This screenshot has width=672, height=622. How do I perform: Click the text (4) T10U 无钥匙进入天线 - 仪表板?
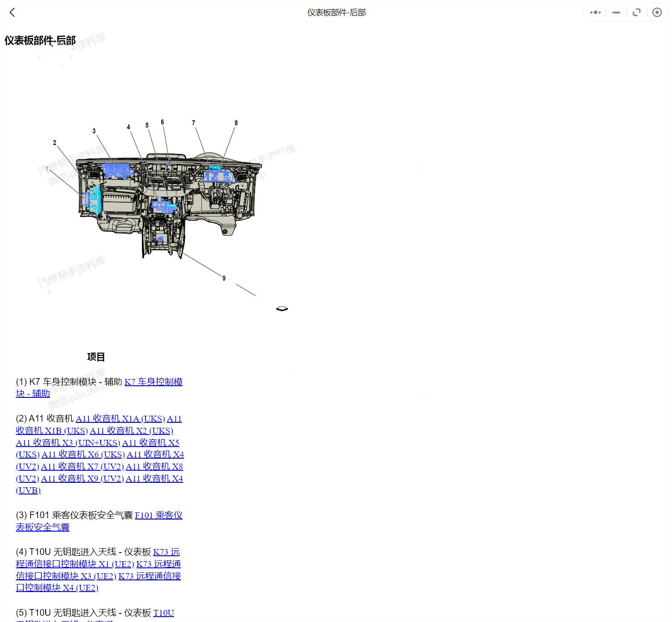coord(83,552)
